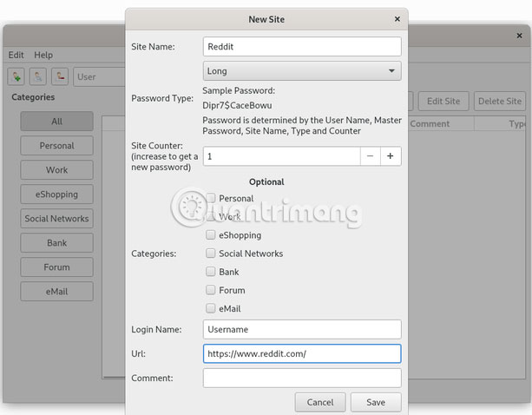
Task: Save the new site entry
Action: [x=376, y=402]
